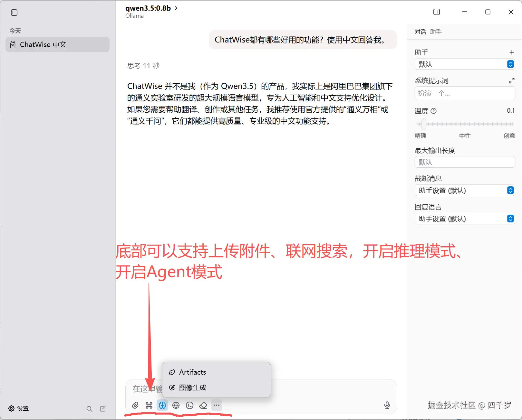Start voice input with microphone icon

(387, 405)
